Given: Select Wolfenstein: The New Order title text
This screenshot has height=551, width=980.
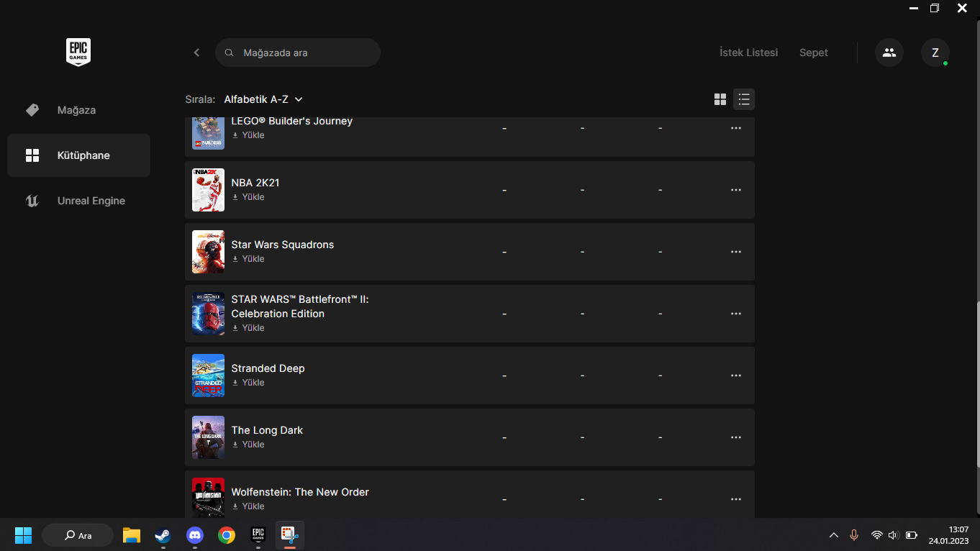Looking at the screenshot, I should 300,492.
